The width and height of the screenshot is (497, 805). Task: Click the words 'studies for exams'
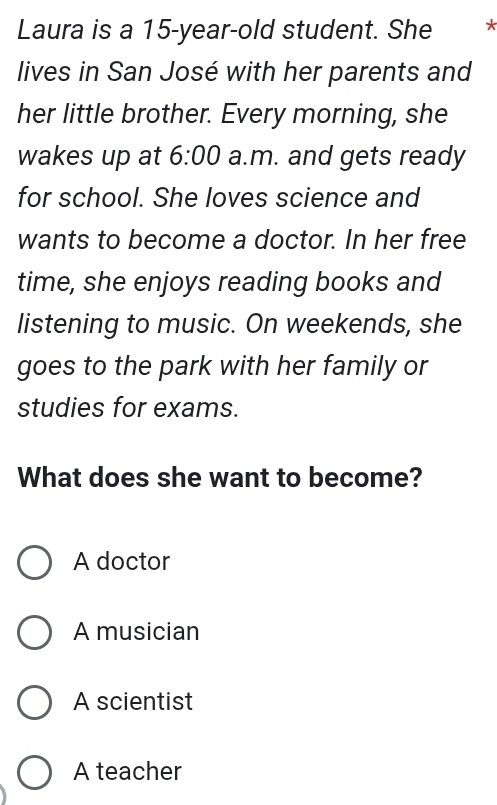(x=128, y=408)
